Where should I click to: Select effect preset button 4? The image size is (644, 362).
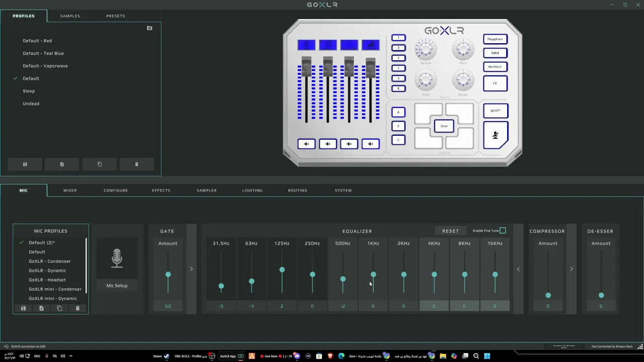click(x=398, y=68)
